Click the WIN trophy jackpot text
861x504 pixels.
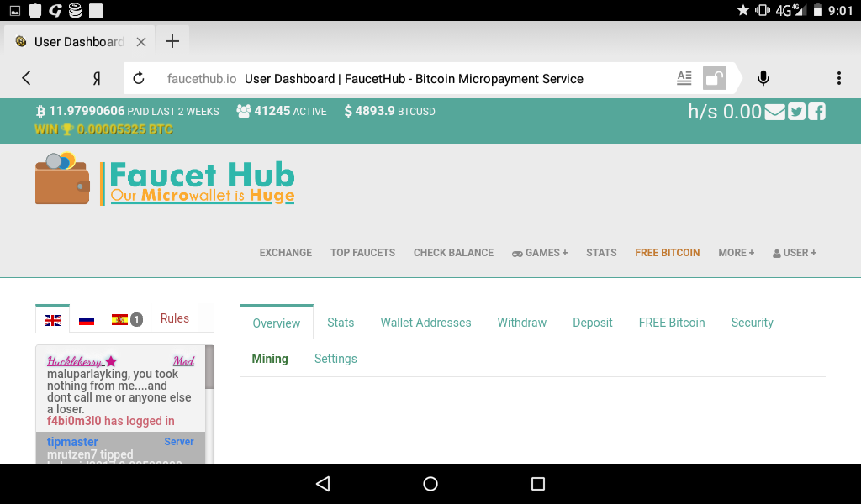(103, 129)
